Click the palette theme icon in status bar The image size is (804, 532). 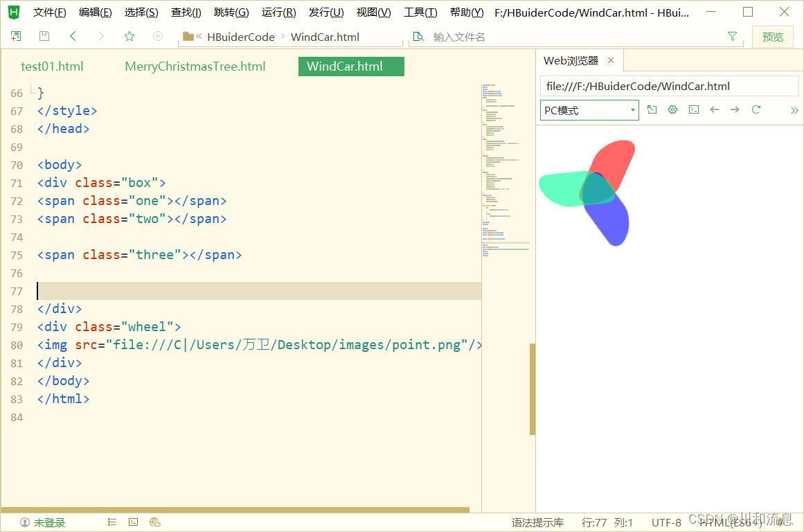point(155,522)
